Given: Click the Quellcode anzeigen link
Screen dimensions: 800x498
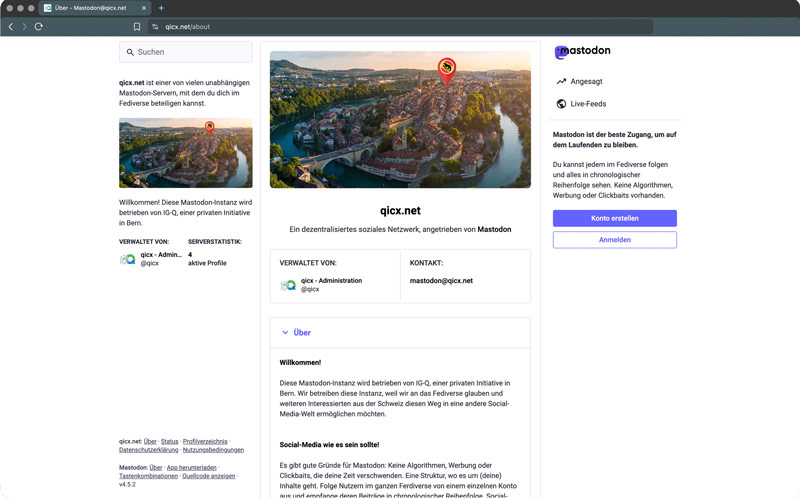Looking at the screenshot, I should coord(208,476).
